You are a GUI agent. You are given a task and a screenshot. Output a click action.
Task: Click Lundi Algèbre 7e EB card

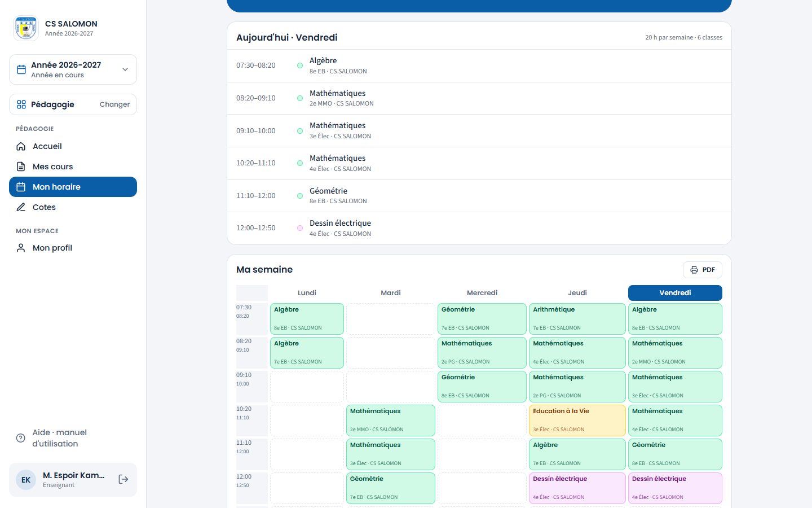(x=307, y=353)
